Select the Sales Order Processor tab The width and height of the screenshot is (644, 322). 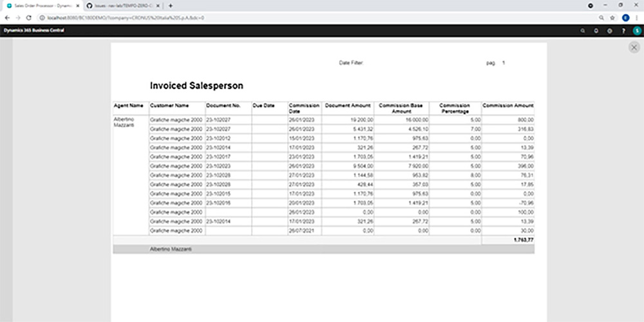point(42,5)
